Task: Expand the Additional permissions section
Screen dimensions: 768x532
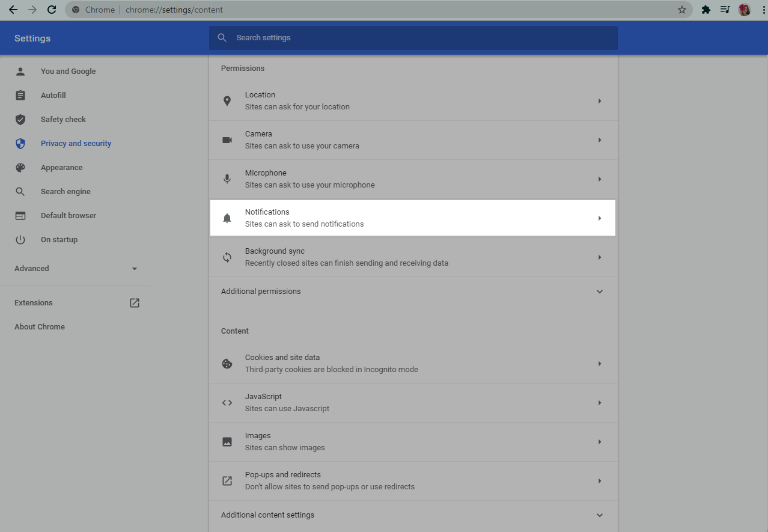Action: click(x=599, y=292)
